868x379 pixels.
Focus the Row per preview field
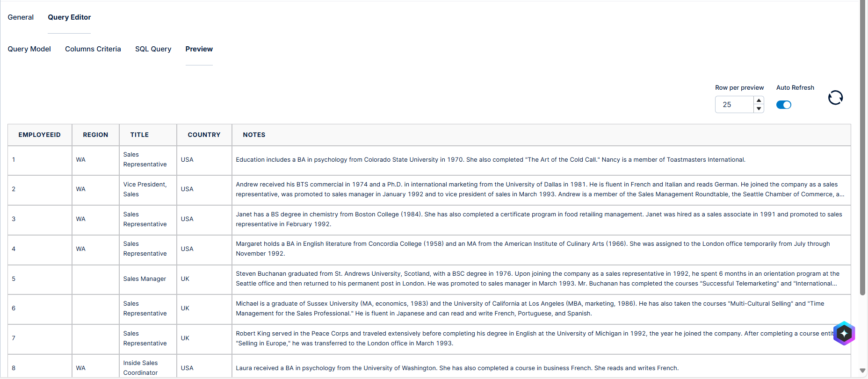coord(734,105)
